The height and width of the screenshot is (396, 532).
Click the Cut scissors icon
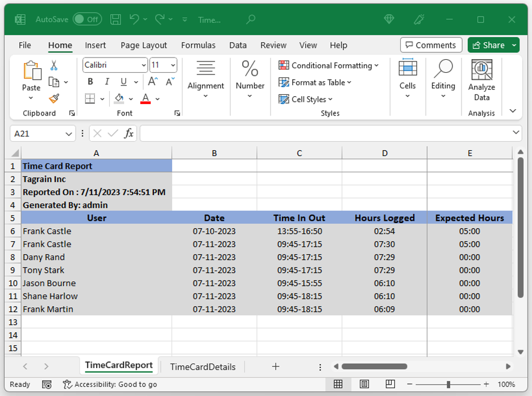[54, 65]
